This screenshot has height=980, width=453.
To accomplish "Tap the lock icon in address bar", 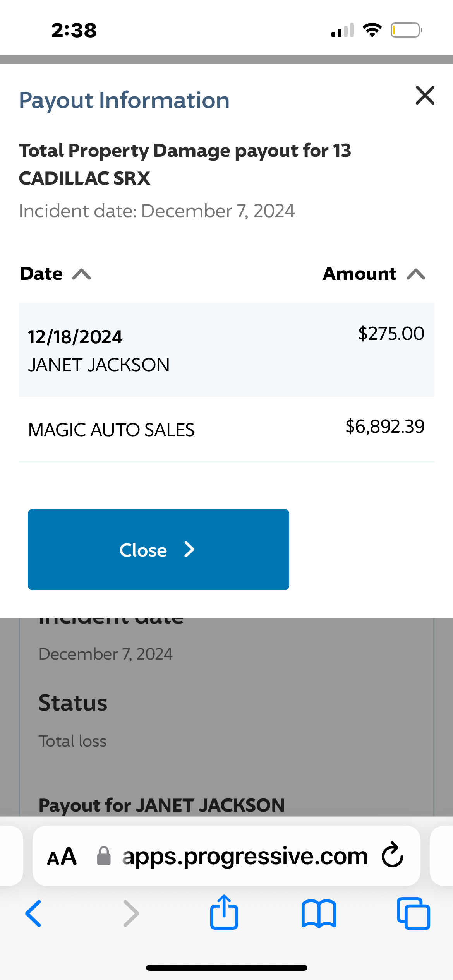I will pos(104,856).
